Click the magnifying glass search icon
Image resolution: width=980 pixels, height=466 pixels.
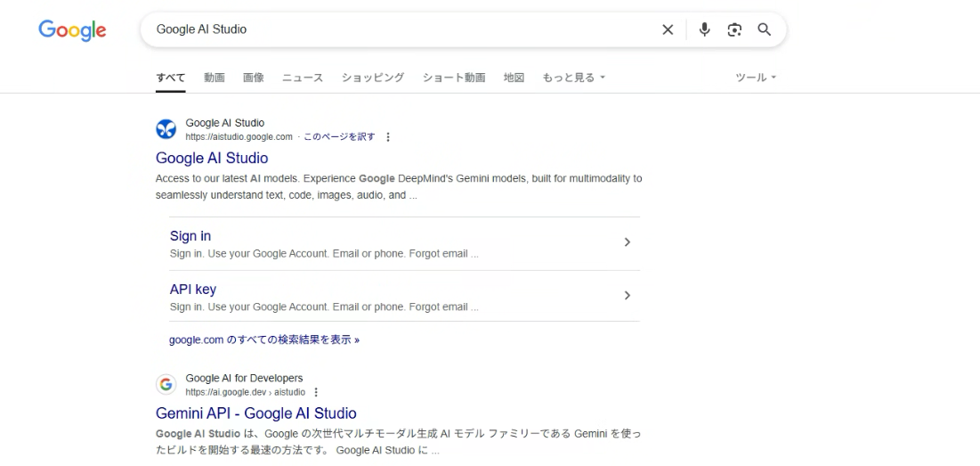pos(764,29)
